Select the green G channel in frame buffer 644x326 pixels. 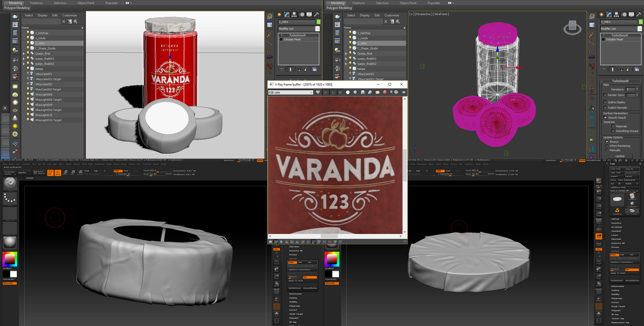pos(333,92)
